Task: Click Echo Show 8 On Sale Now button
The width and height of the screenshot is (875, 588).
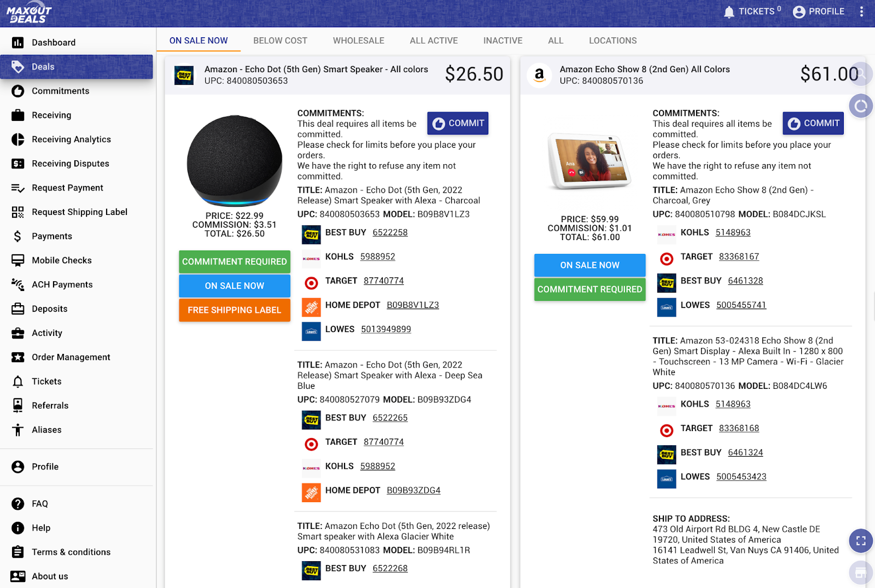Action: pyautogui.click(x=590, y=265)
